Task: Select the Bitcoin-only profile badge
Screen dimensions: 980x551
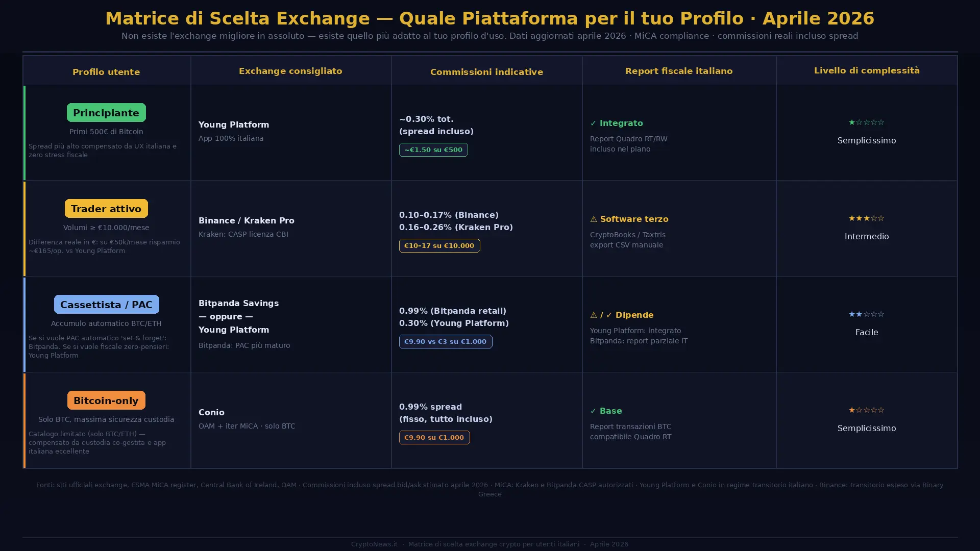Action: (x=106, y=400)
